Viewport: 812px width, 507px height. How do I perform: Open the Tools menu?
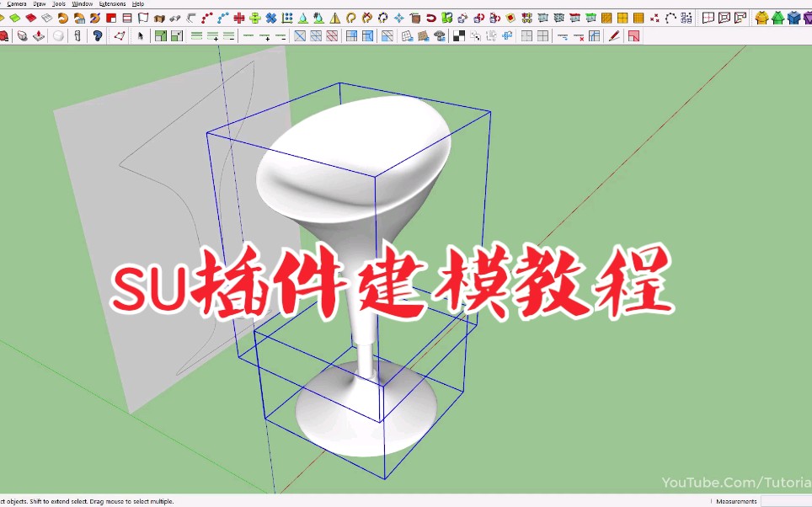click(58, 3)
